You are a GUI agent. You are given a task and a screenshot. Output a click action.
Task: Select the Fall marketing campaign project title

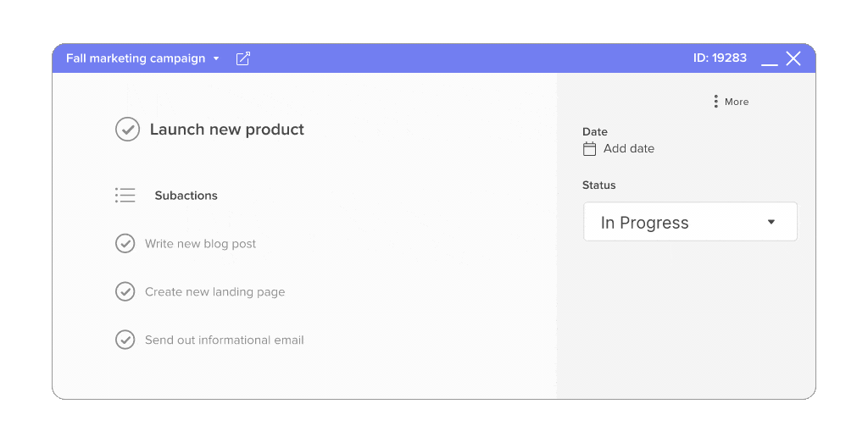click(x=136, y=58)
